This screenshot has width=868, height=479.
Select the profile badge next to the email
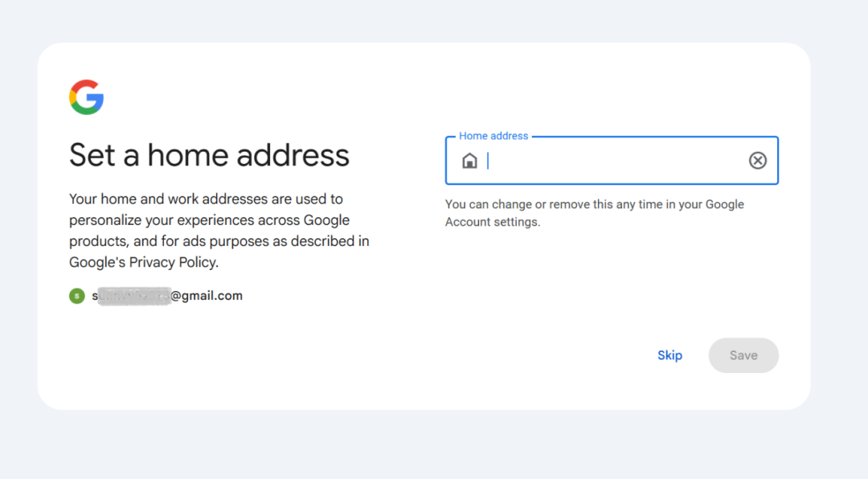click(76, 296)
